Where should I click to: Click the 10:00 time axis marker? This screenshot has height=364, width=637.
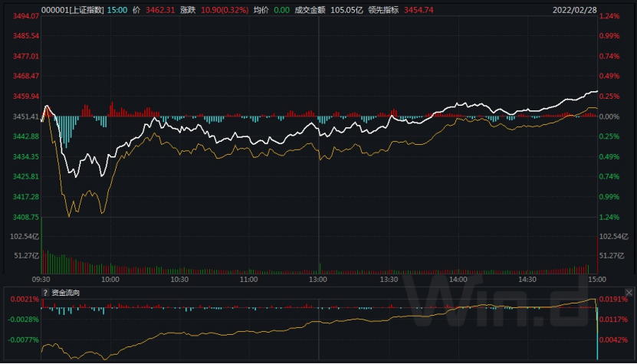coord(110,280)
